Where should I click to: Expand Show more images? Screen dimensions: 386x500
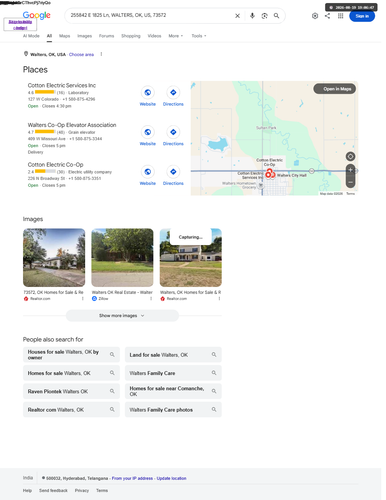click(x=122, y=316)
